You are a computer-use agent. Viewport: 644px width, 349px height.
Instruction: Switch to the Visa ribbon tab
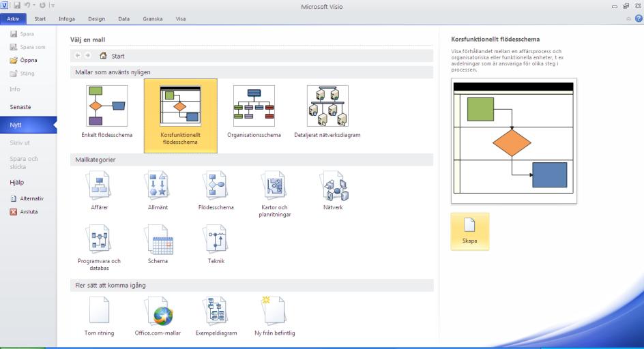click(181, 19)
